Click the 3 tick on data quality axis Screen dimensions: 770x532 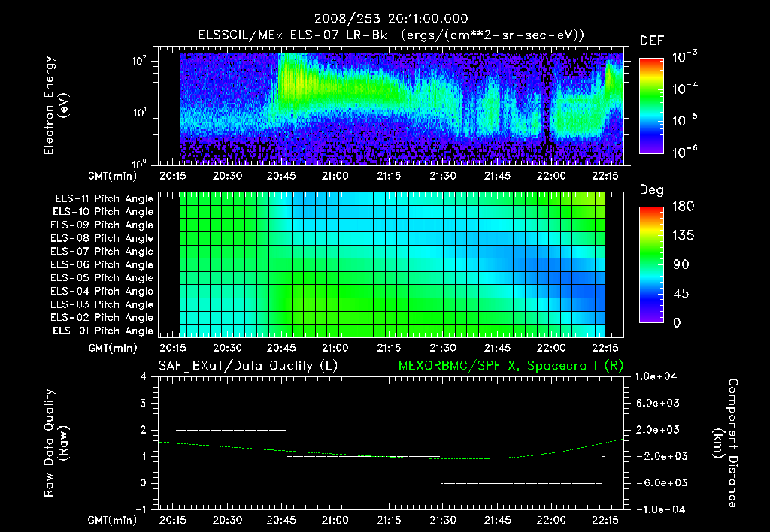[144, 404]
